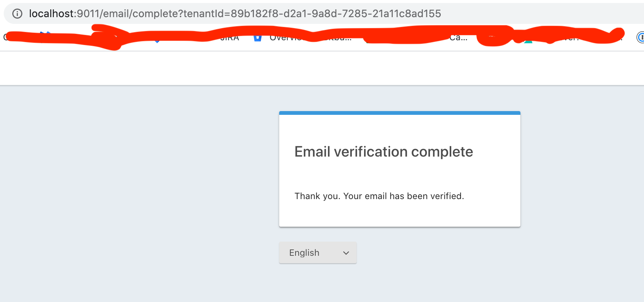This screenshot has height=302, width=644.
Task: Click the chevron on the language selector
Action: click(x=345, y=253)
